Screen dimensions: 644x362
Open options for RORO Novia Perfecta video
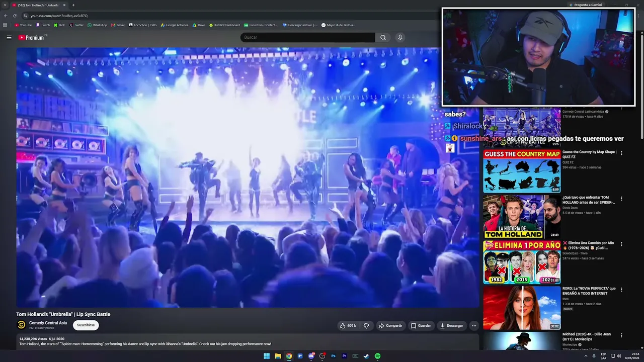621,290
